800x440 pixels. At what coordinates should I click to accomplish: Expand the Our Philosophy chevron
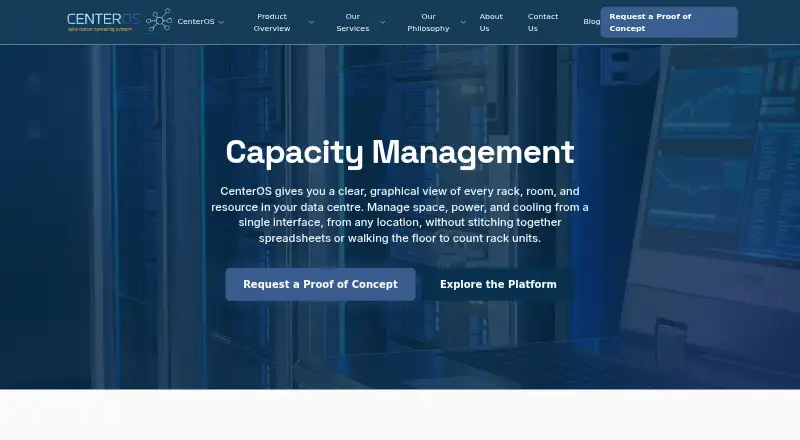463,22
